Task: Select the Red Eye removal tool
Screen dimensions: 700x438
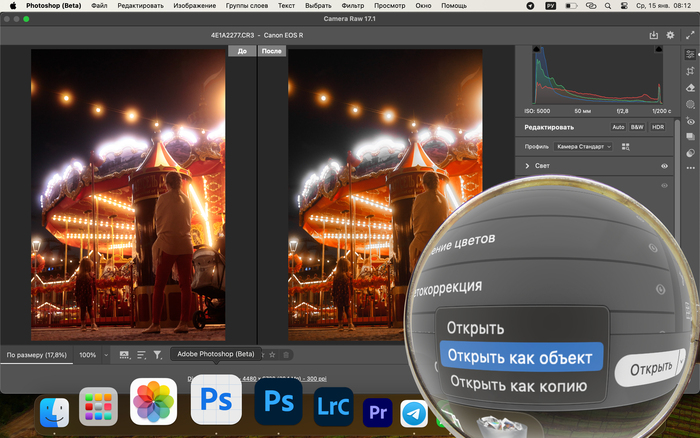Action: click(x=690, y=121)
